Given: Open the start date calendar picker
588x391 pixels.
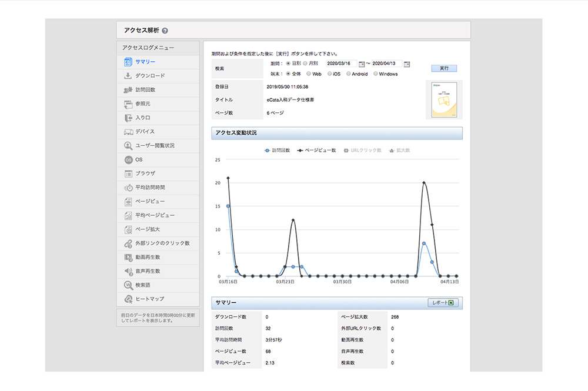Looking at the screenshot, I should coord(362,64).
